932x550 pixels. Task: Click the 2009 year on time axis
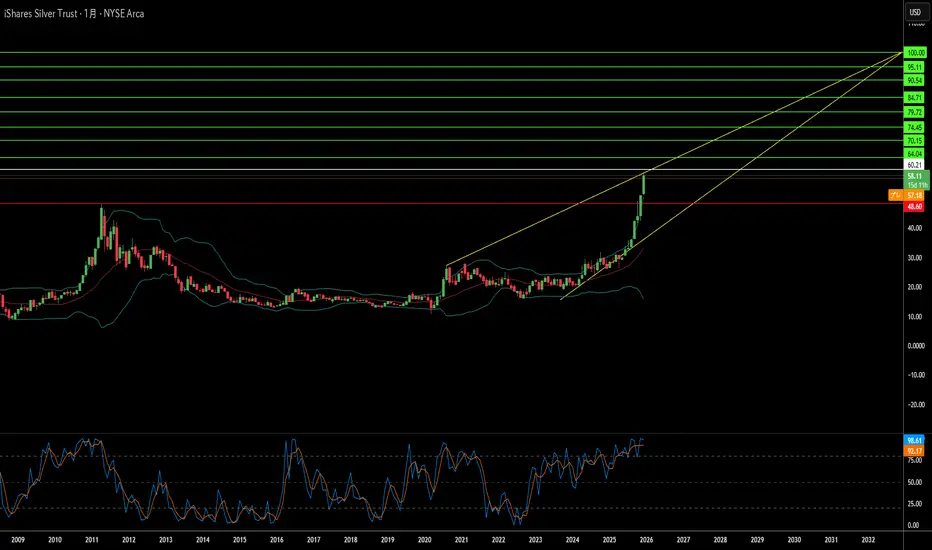click(x=18, y=540)
